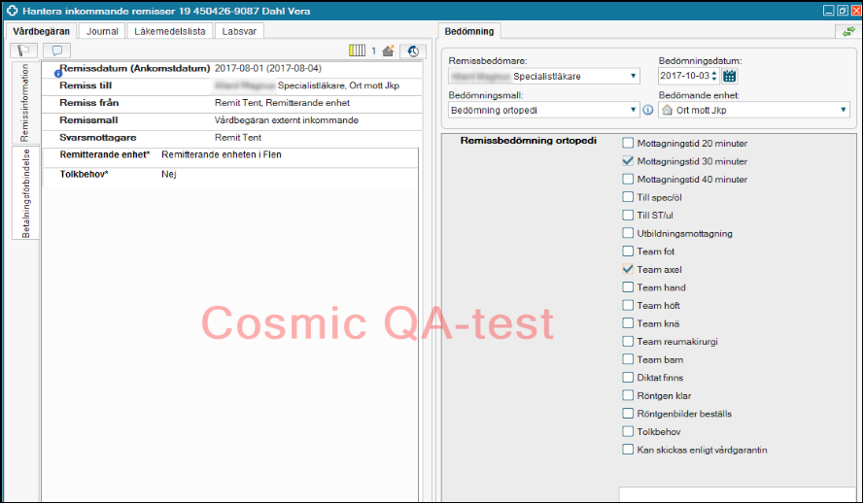Click the Bedömningsdatum spinner arrows
The width and height of the screenshot is (864, 504).
[x=714, y=76]
